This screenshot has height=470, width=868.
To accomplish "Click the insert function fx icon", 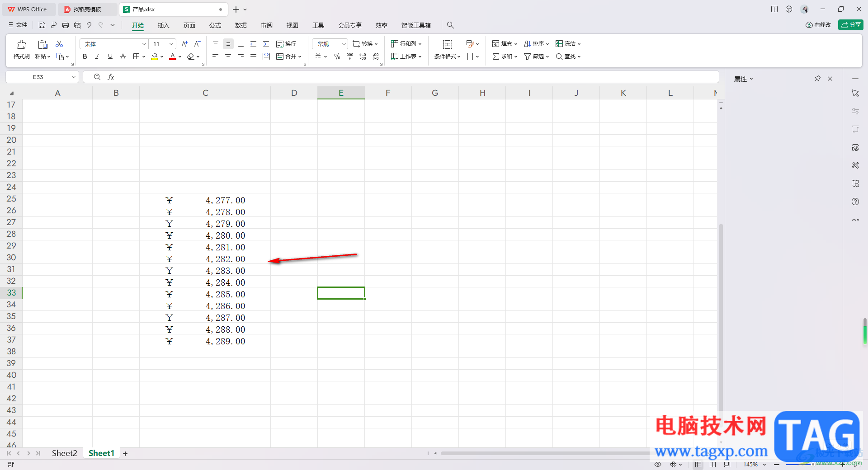I will (x=111, y=77).
